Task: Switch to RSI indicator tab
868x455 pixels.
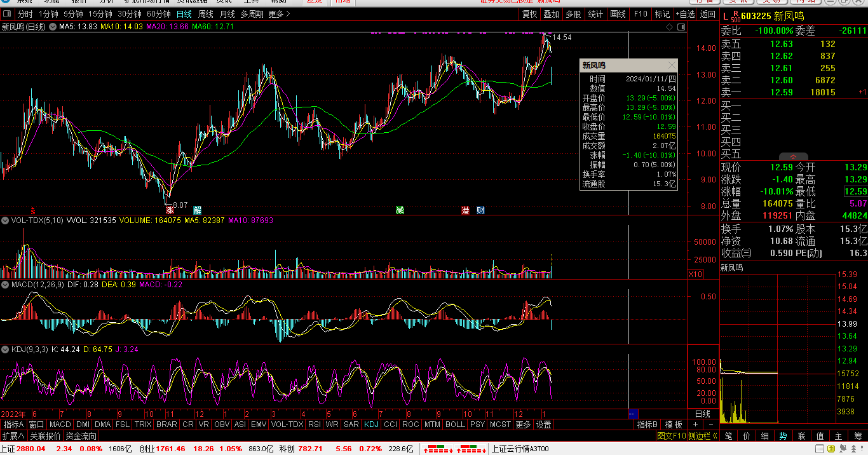Action: pos(314,424)
